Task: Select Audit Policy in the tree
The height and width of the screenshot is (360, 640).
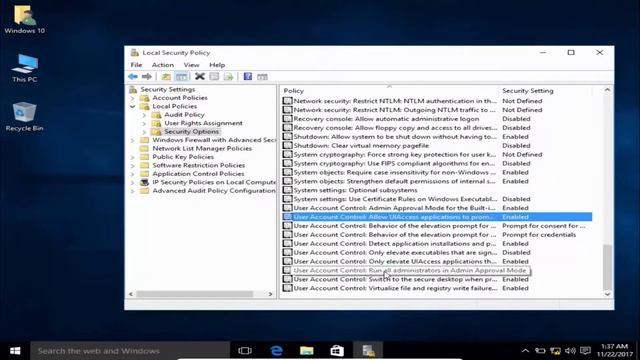Action: point(184,115)
